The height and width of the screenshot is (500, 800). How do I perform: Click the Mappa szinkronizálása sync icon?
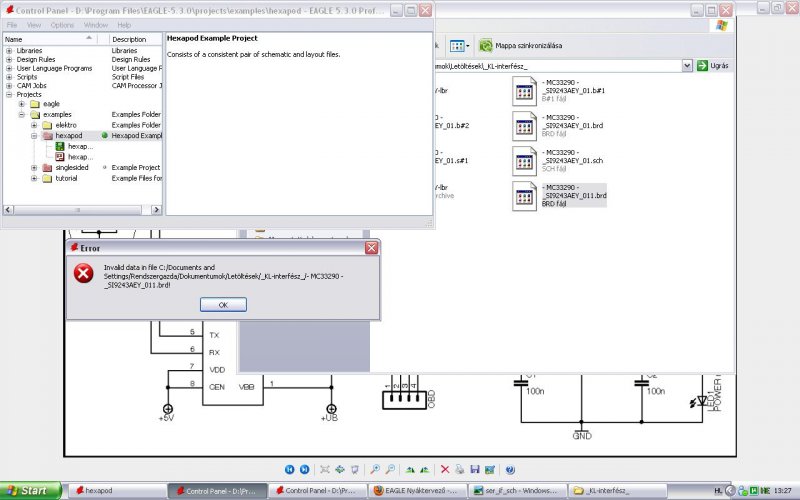click(486, 45)
